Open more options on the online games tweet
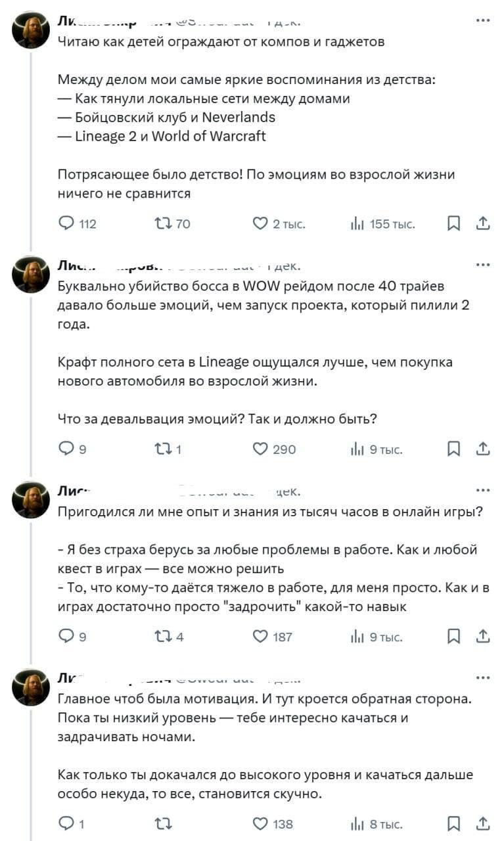 tap(483, 489)
